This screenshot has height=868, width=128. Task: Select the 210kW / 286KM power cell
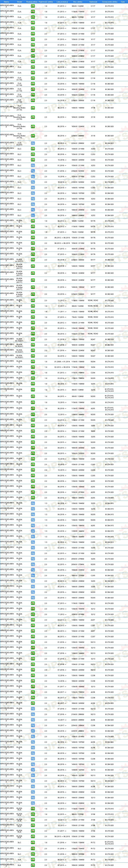pos(78,714)
